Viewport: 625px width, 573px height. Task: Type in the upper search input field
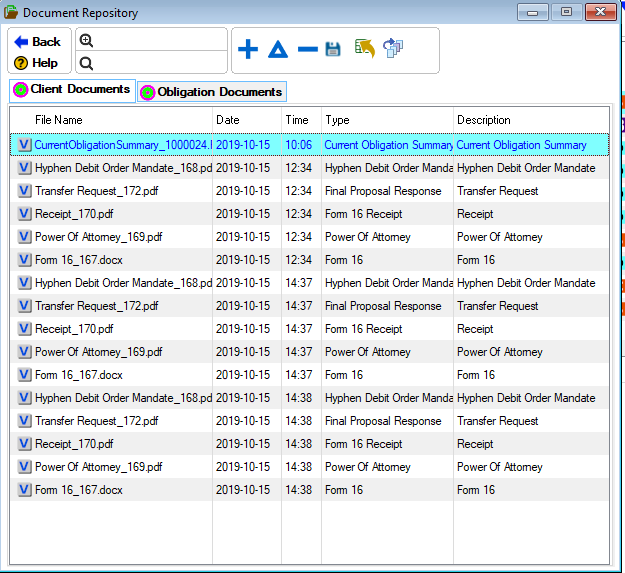[160, 40]
